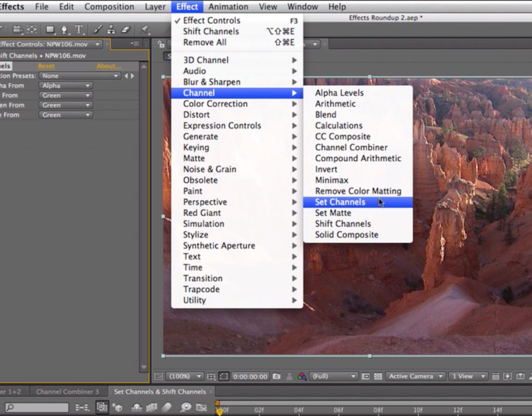The height and width of the screenshot is (416, 532).
Task: Toggle the Region of Interest button
Action: coord(365,376)
